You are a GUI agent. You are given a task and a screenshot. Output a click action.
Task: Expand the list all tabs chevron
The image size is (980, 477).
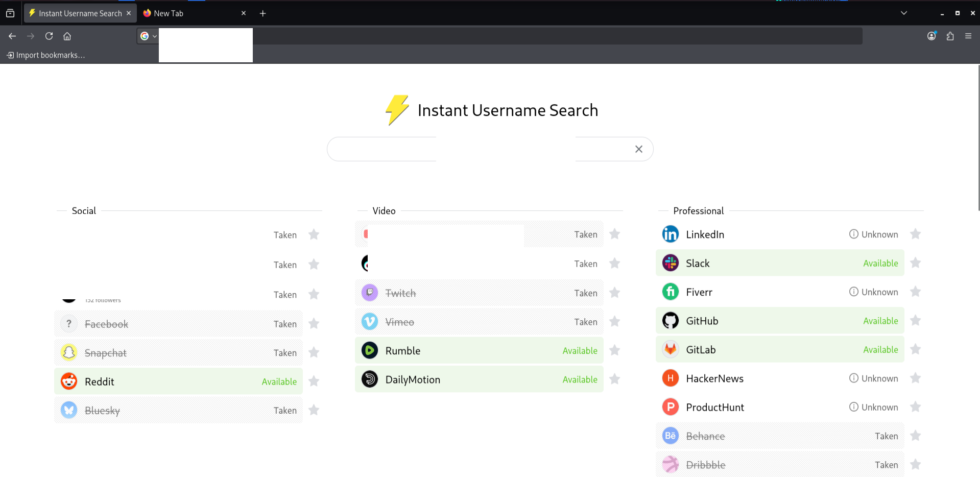point(904,13)
